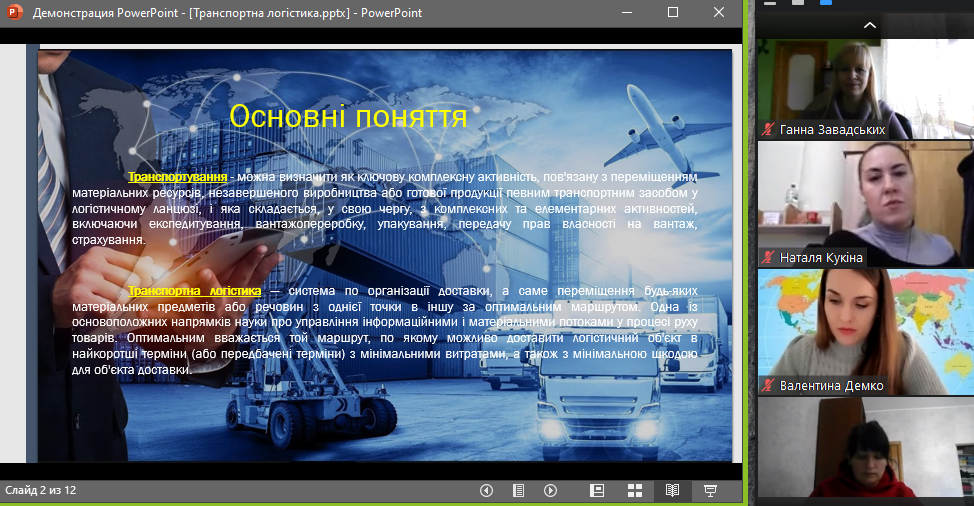
Task: Select the Reading view icon
Action: [672, 490]
